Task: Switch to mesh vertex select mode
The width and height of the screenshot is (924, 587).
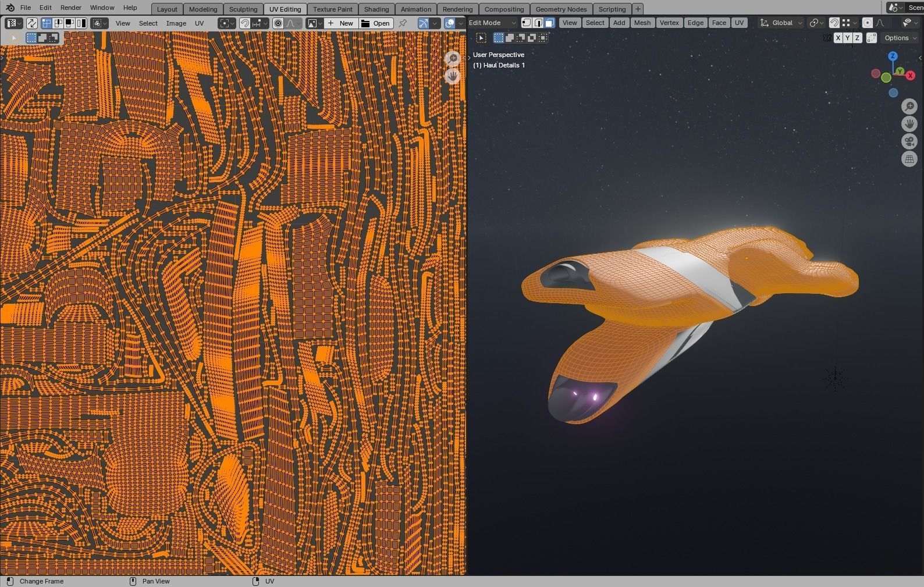Action: coord(526,23)
